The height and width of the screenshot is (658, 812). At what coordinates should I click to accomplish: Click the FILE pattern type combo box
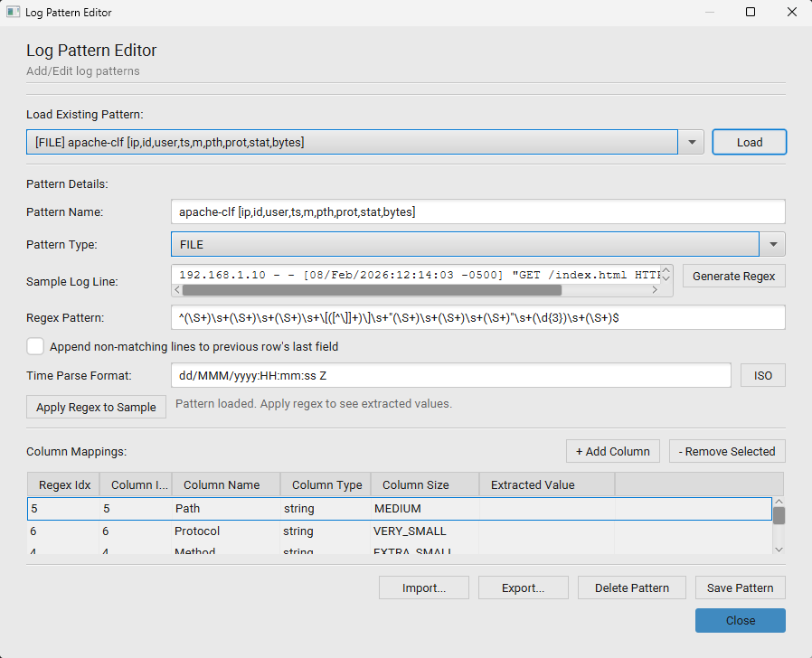click(465, 244)
